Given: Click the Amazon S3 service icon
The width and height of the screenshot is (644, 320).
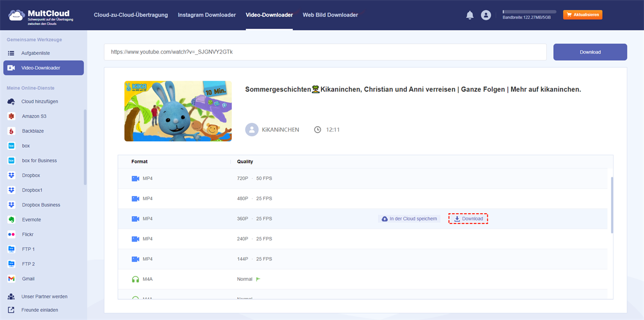Looking at the screenshot, I should click(11, 116).
